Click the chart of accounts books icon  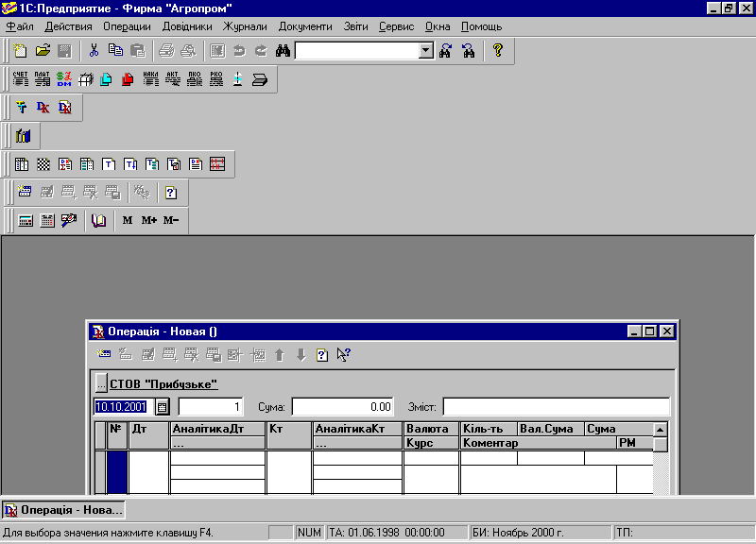pos(23,136)
